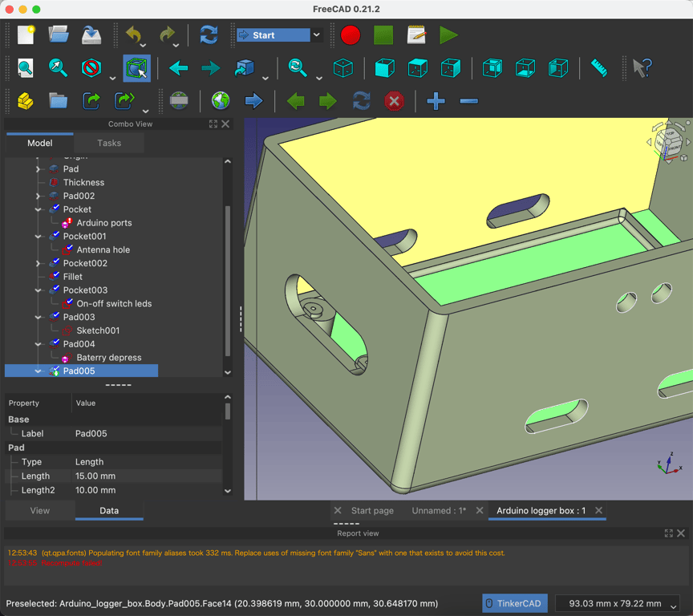Image resolution: width=693 pixels, height=616 pixels.
Task: Toggle the bounding box selection button
Action: click(x=136, y=68)
